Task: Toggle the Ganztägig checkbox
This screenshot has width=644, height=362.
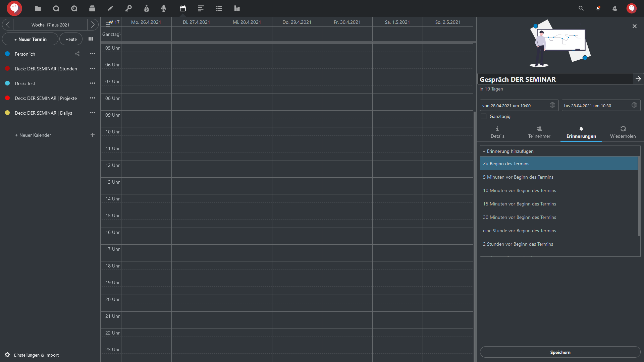Action: coord(484,116)
